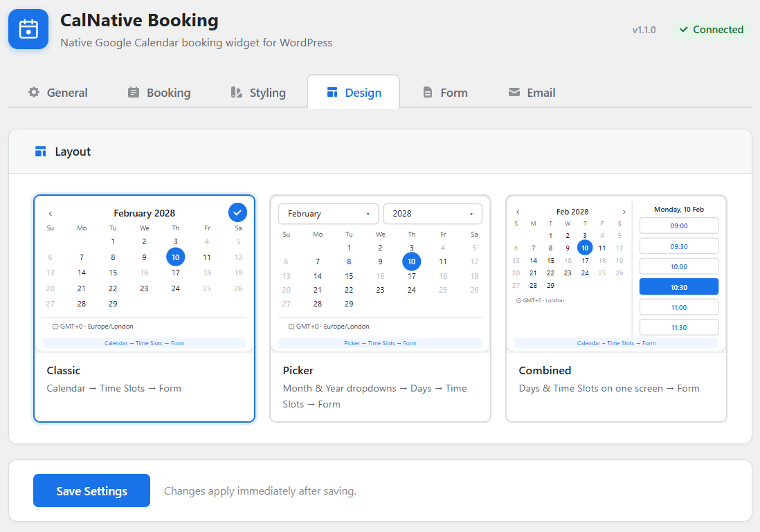Switch to the Design tab

tap(353, 92)
